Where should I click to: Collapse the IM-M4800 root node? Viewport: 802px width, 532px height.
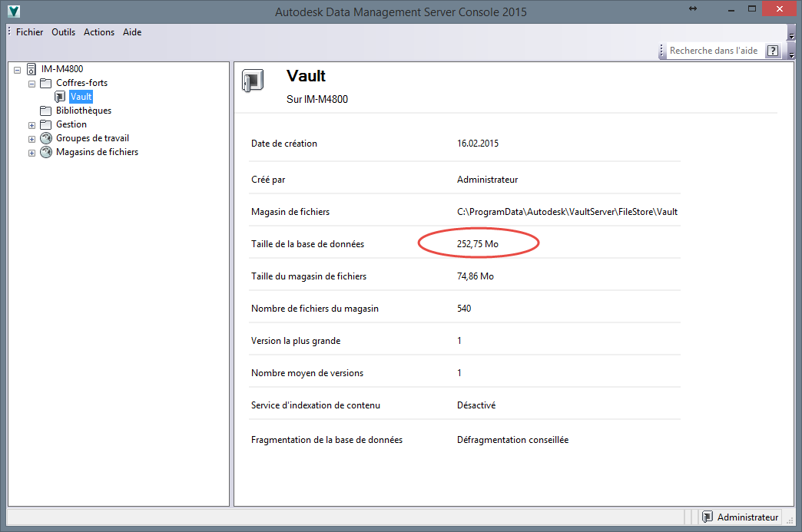coord(17,68)
